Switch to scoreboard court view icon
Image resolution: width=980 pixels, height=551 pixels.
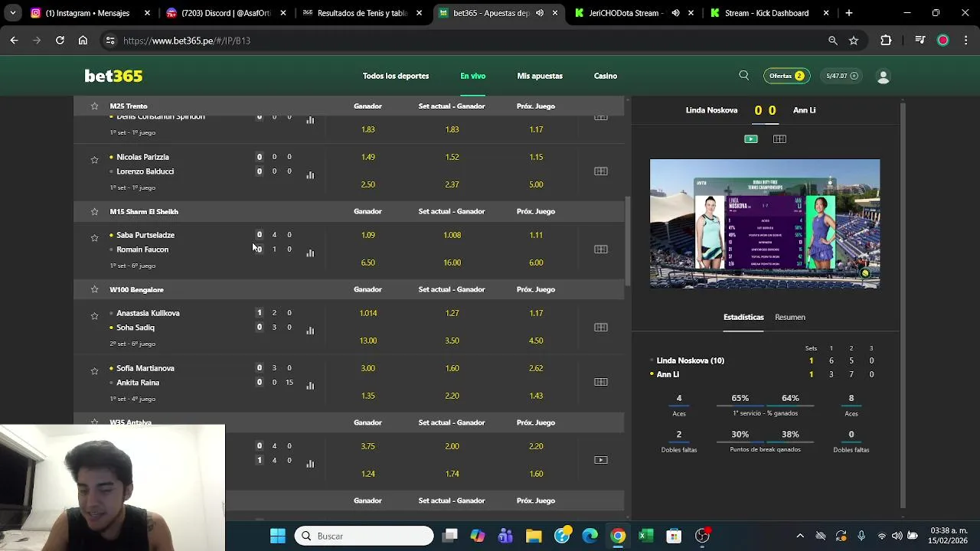point(779,139)
